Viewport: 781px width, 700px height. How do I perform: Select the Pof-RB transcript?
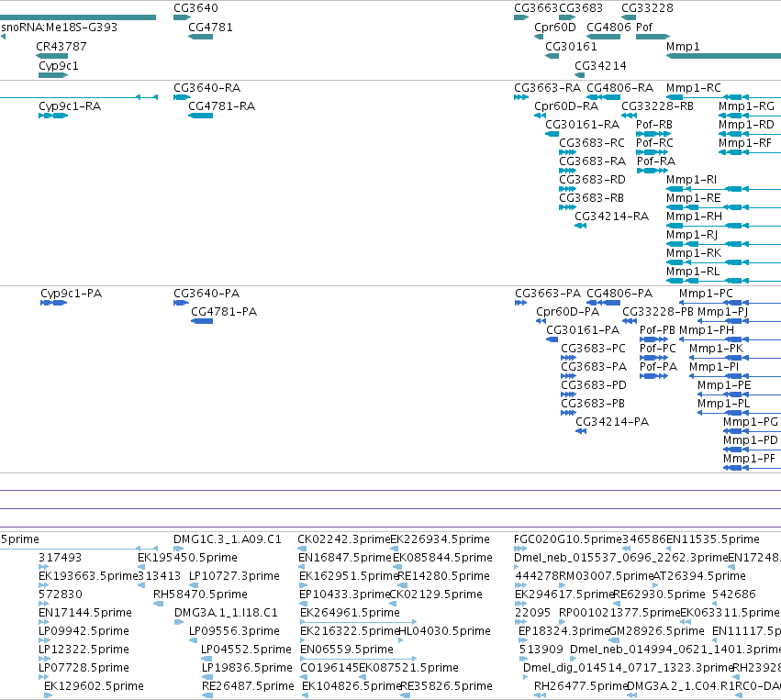pyautogui.click(x=653, y=134)
